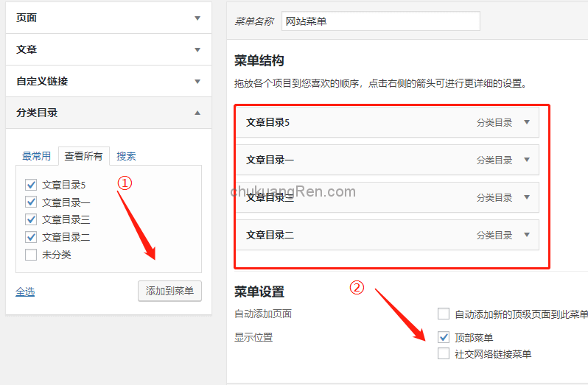
Task: Switch to the 最常用 tab
Action: coord(36,156)
